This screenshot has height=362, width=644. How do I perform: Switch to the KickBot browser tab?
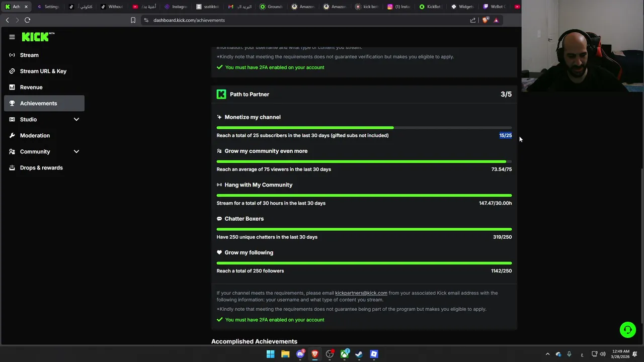pos(430,7)
